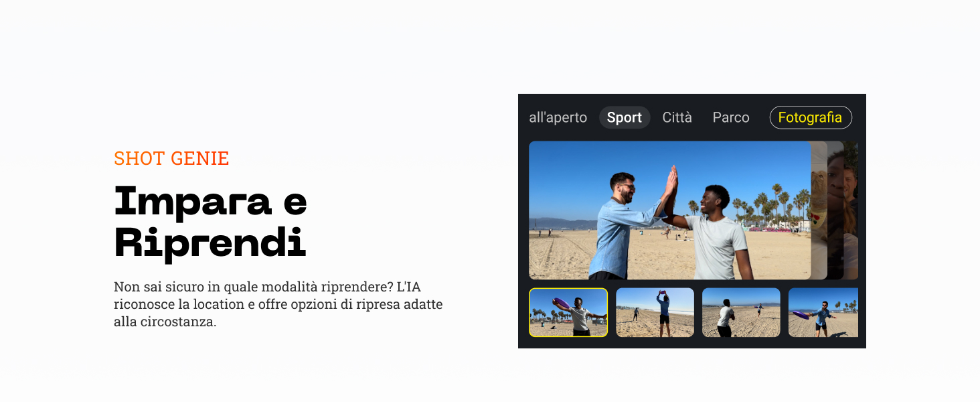Click the orange SHOT GENIE label

[x=171, y=158]
